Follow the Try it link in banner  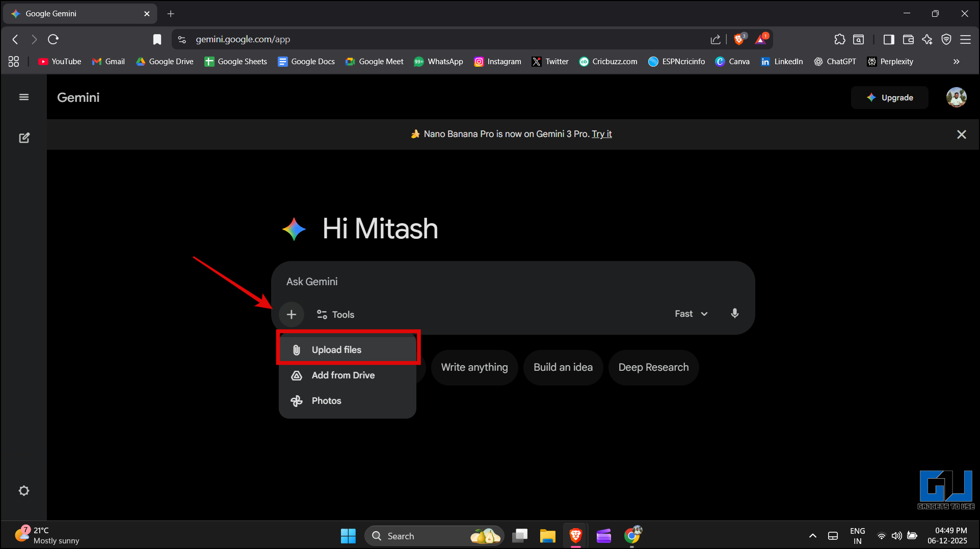pyautogui.click(x=601, y=134)
